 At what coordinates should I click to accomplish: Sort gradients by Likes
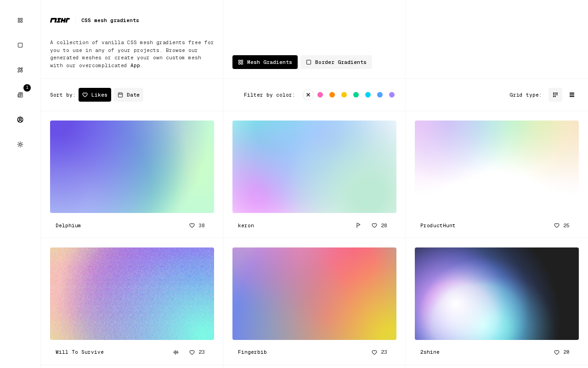tap(95, 95)
